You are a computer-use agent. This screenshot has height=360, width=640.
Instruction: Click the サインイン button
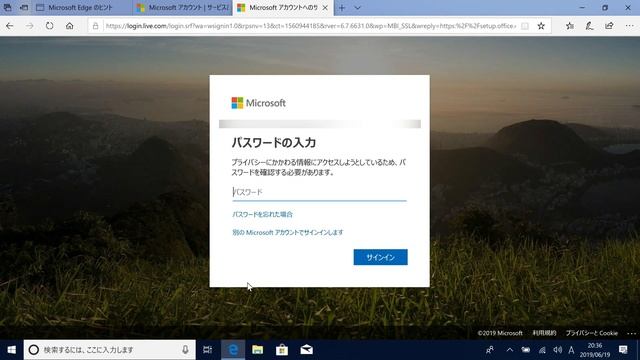[x=380, y=257]
